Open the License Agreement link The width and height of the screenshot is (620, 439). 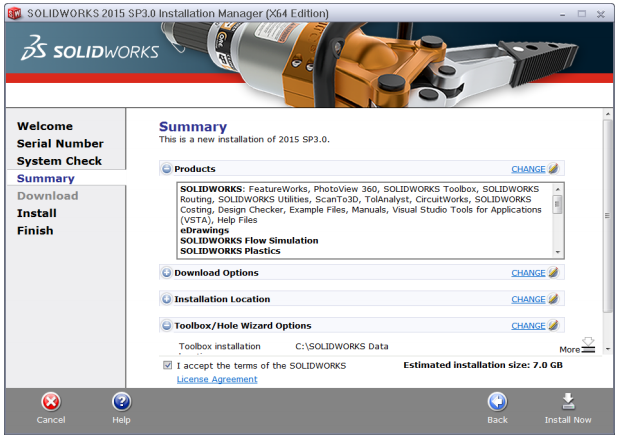217,379
